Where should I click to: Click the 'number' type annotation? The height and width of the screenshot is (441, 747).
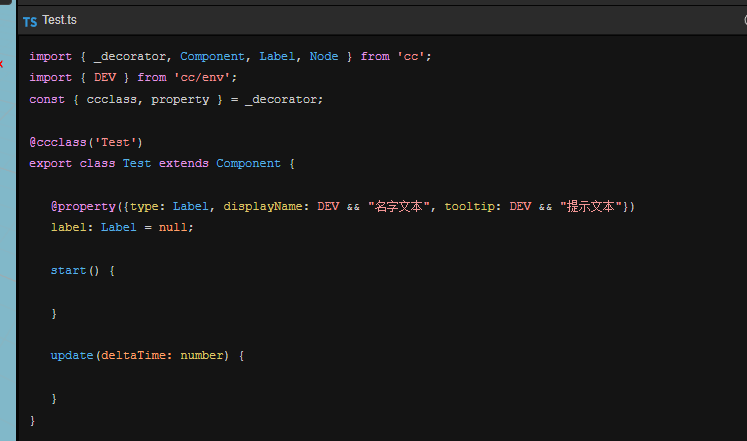[201, 355]
